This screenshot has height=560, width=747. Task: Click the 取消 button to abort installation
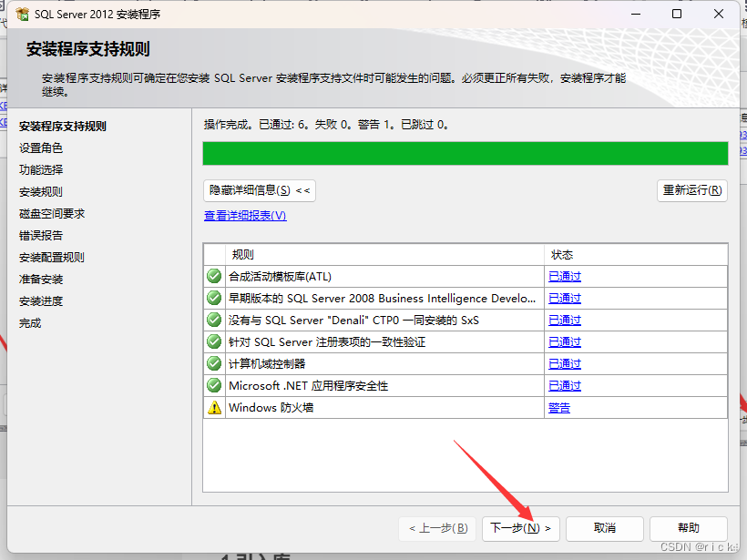(604, 528)
